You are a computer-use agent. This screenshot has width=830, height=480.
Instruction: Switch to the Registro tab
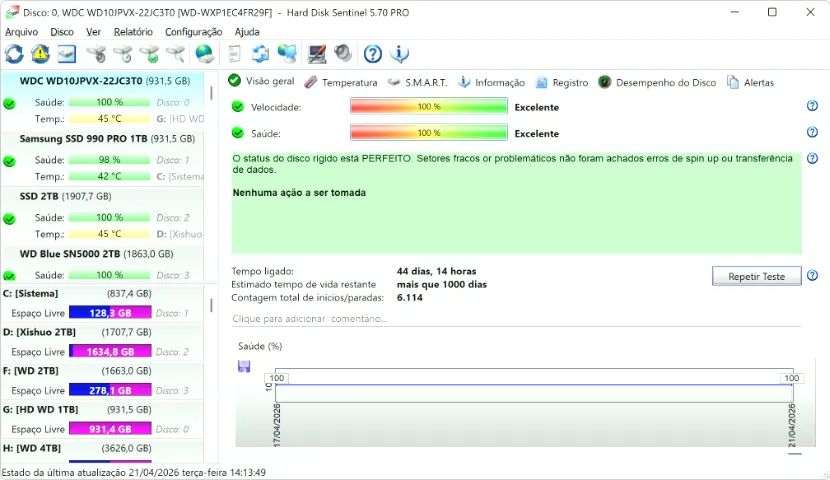pos(562,82)
